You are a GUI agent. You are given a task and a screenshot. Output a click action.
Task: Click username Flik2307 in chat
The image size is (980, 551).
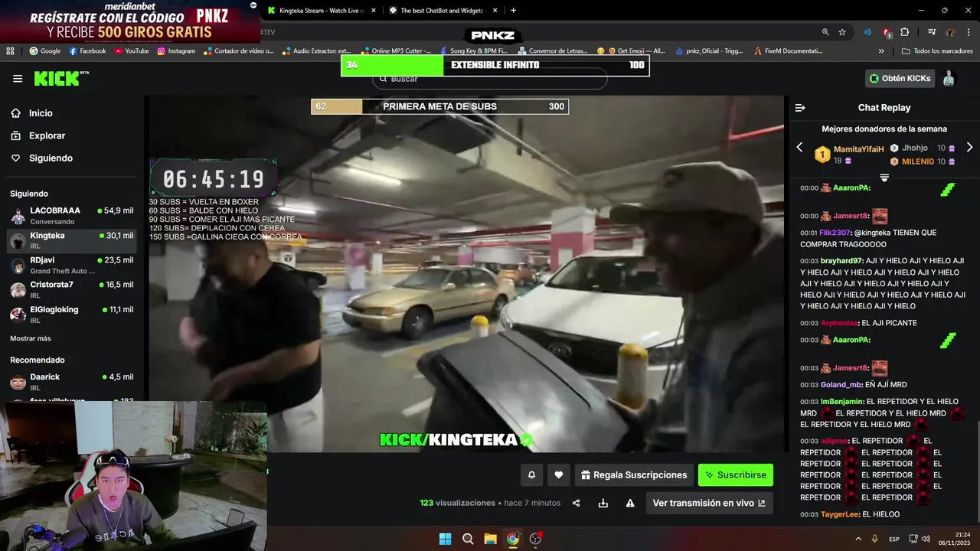835,233
